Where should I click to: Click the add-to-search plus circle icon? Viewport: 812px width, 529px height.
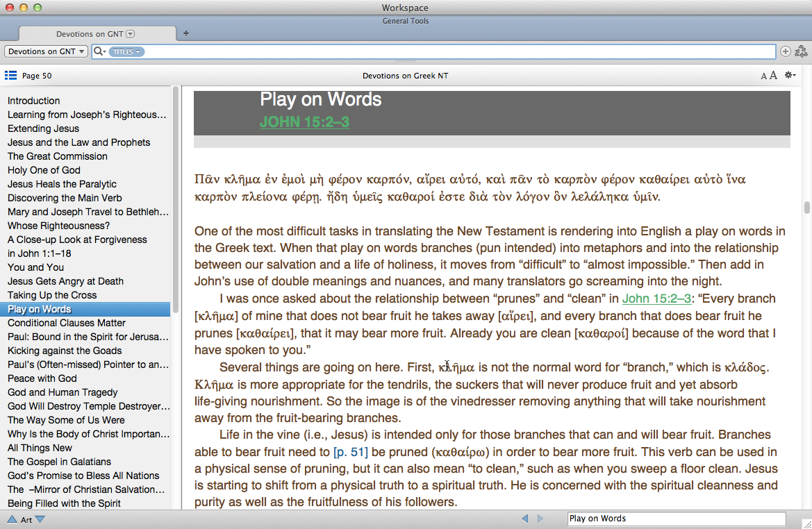tap(786, 51)
